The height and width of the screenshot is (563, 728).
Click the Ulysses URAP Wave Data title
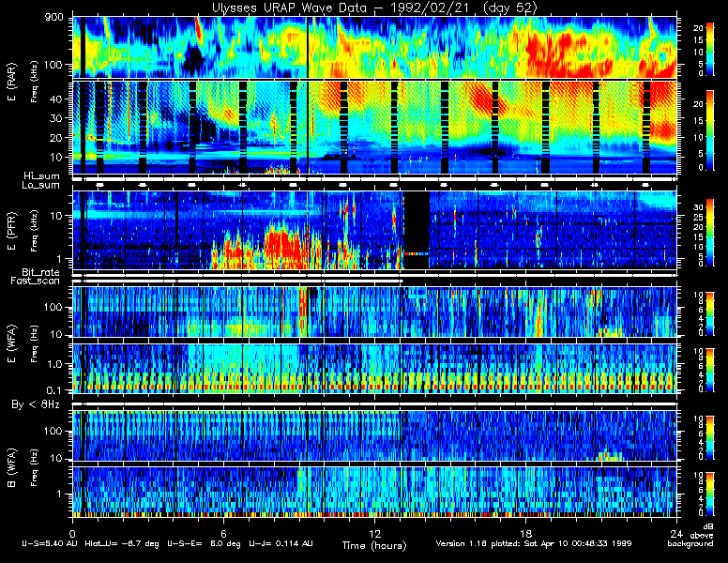click(374, 8)
